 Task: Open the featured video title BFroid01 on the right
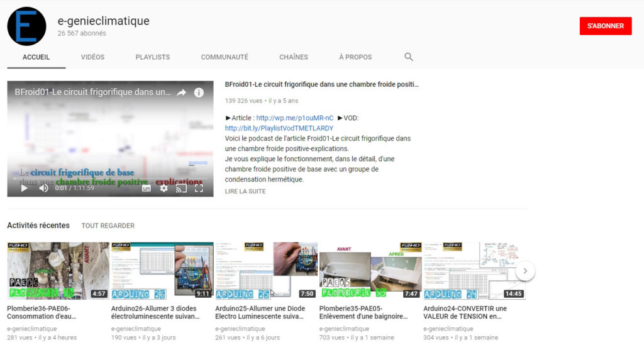point(321,84)
